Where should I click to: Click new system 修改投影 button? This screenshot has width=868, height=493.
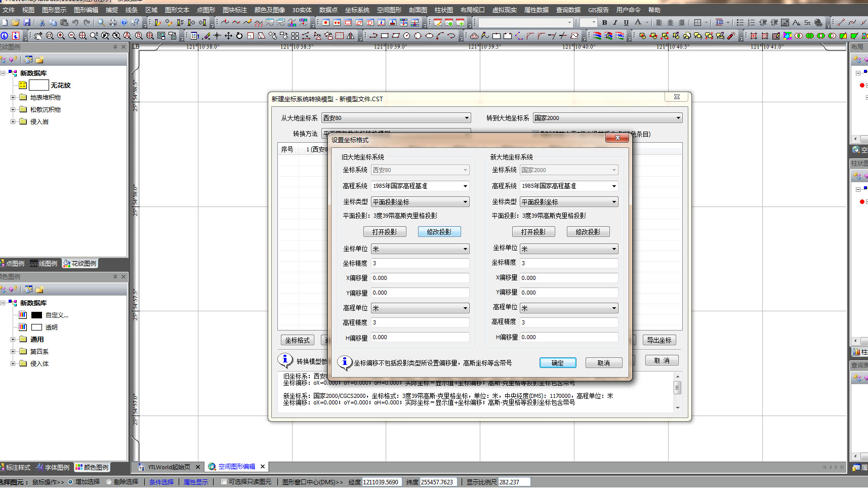tap(588, 232)
